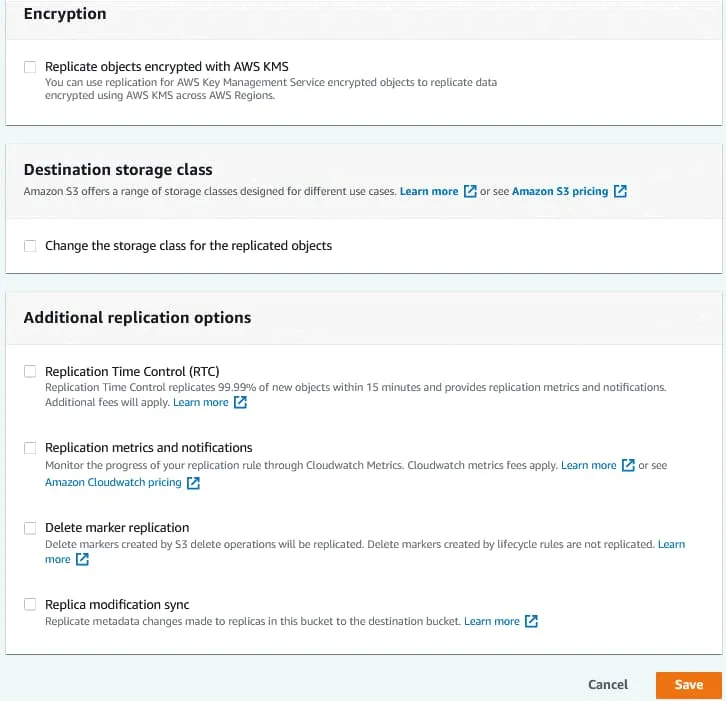The image size is (726, 701).
Task: Enable Delete marker replication checkbox
Action: point(30,528)
